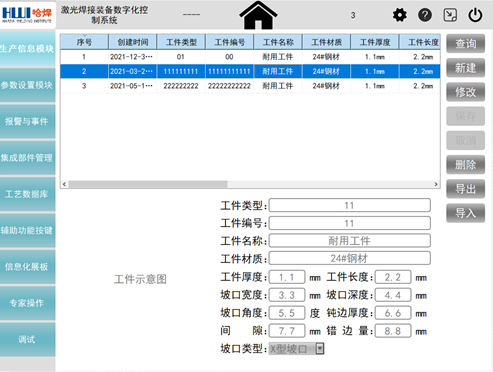493x372 pixels.
Task: Open settings via the gear icon
Action: pos(399,15)
